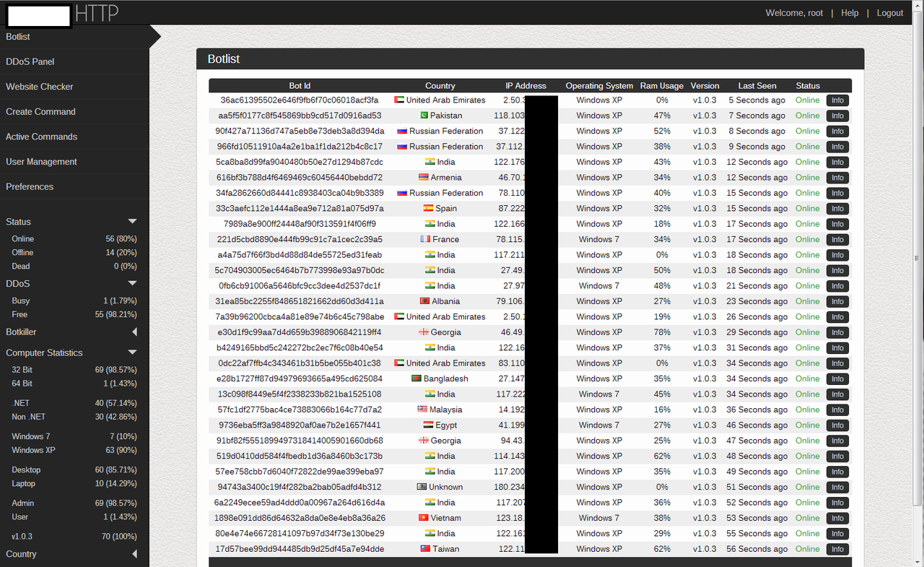Image resolution: width=924 pixels, height=567 pixels.
Task: Expand the Botkiller section
Action: [x=134, y=332]
